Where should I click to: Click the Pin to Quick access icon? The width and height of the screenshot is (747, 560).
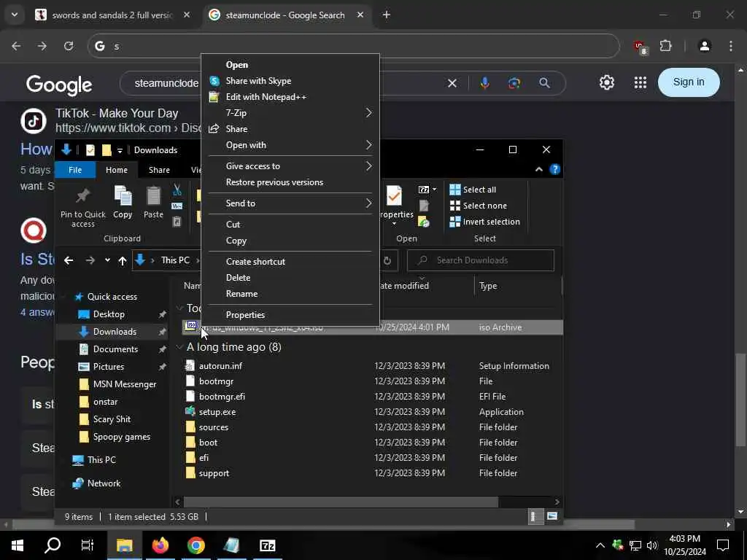click(83, 195)
